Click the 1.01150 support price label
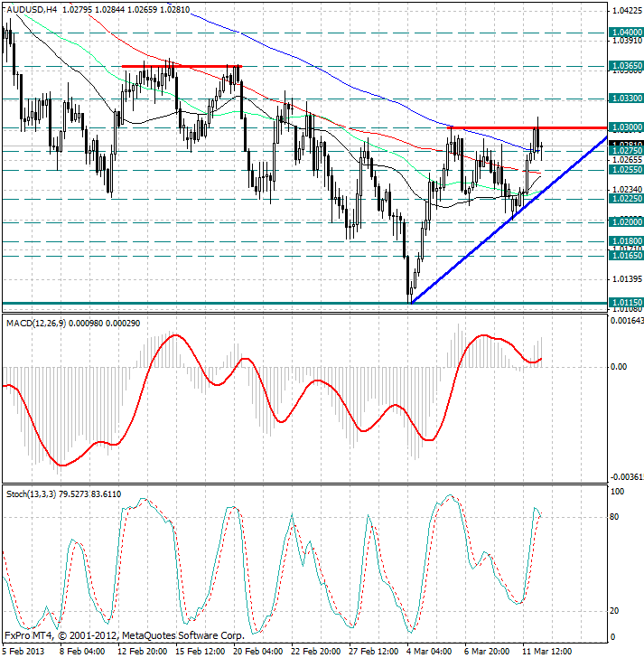The height and width of the screenshot is (658, 644). [x=626, y=303]
